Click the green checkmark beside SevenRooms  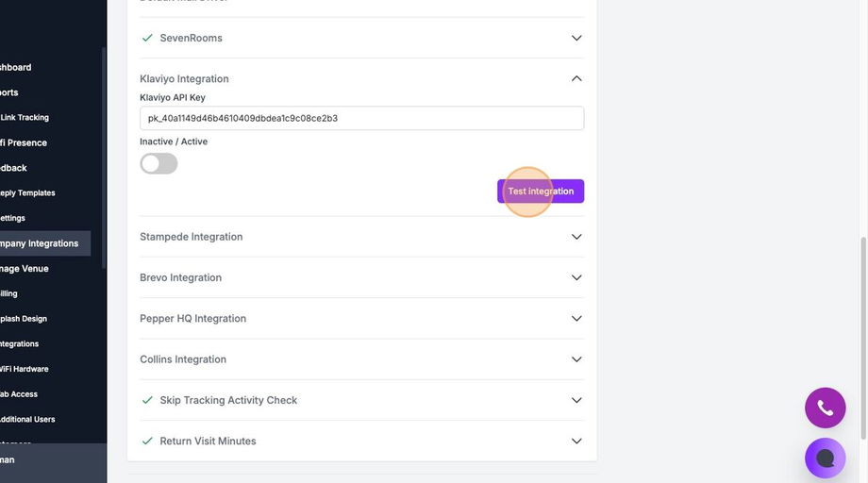pos(147,38)
